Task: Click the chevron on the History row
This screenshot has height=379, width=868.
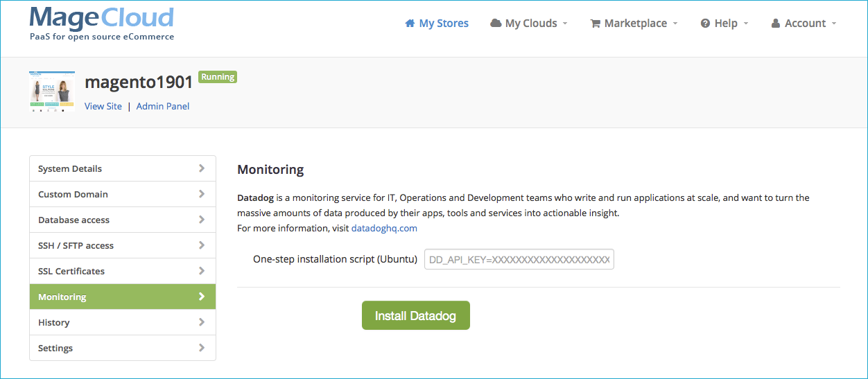Action: click(x=202, y=322)
